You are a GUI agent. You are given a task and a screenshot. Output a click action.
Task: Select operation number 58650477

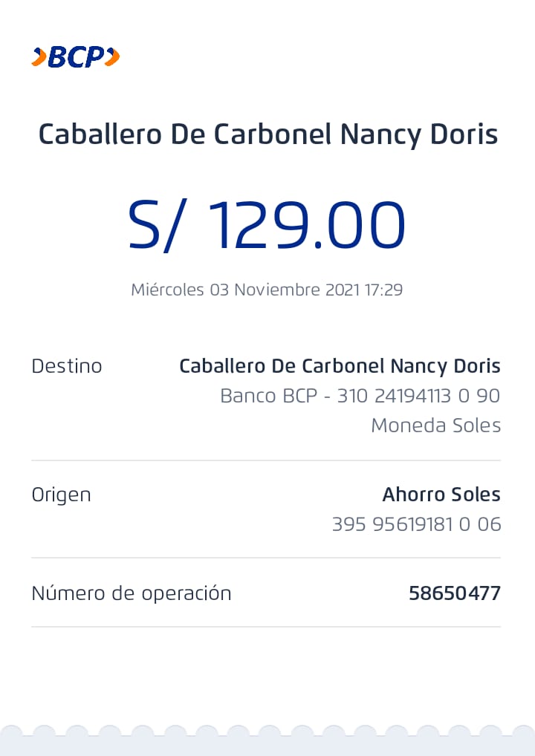pos(455,593)
